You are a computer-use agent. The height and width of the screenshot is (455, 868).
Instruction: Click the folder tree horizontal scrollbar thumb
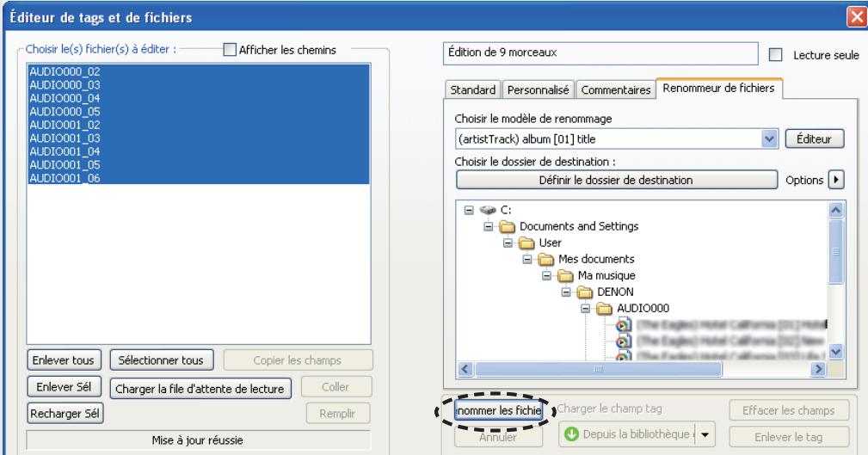point(598,369)
